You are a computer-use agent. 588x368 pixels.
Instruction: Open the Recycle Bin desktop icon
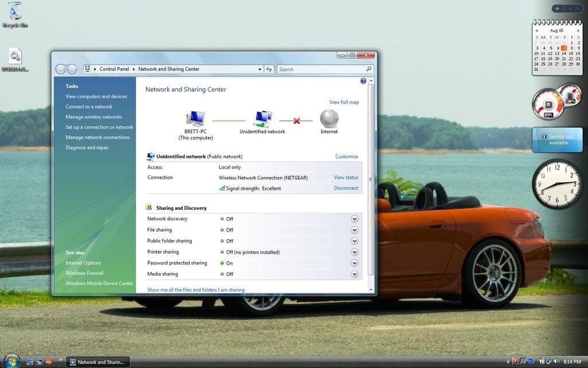tap(15, 13)
